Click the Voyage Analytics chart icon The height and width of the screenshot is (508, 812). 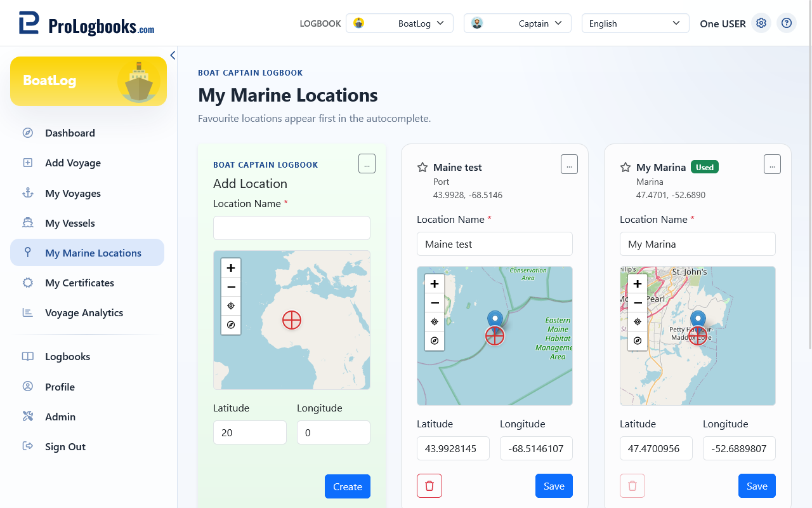(x=28, y=312)
